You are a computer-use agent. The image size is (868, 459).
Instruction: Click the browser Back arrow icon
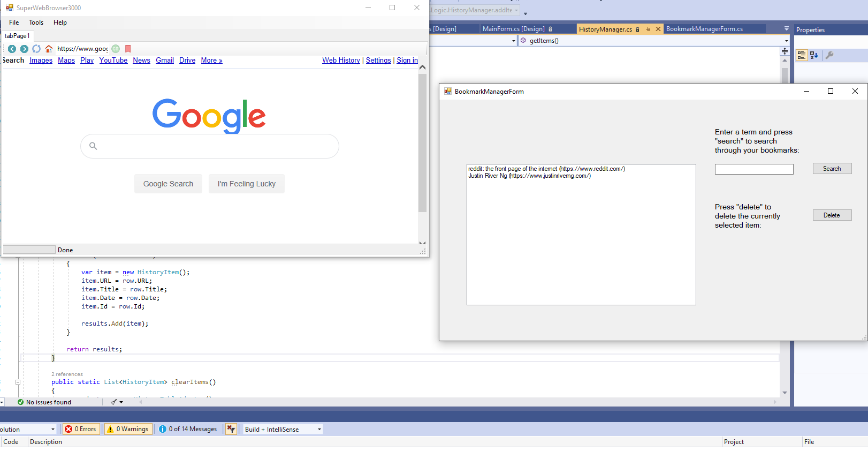[x=12, y=49]
